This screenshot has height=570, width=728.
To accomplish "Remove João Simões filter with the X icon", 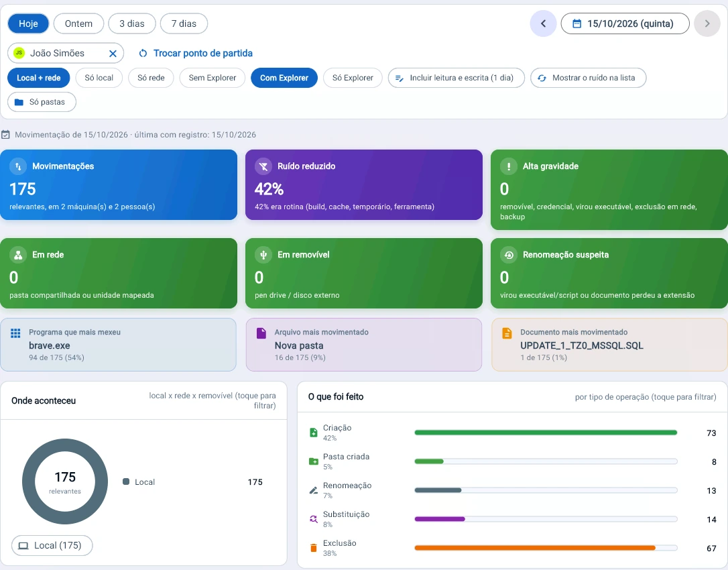I will click(113, 54).
